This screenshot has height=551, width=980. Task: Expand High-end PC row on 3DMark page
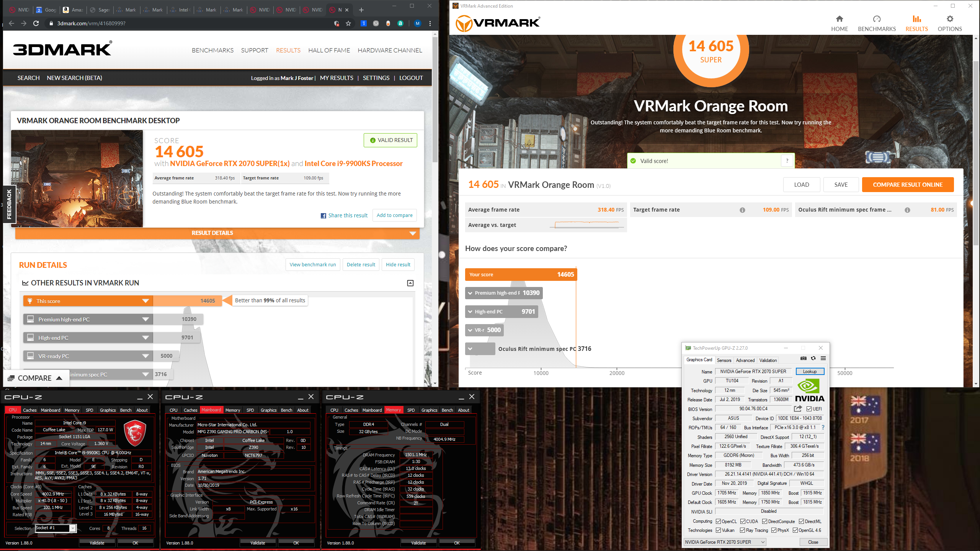pos(88,338)
